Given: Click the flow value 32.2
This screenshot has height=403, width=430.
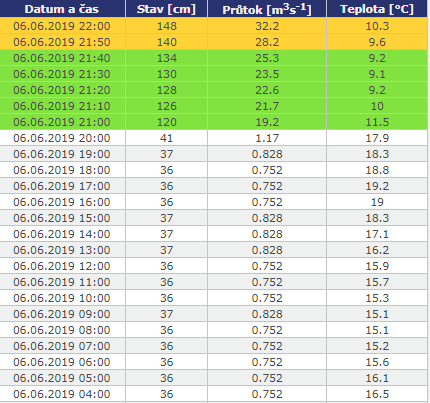Looking at the screenshot, I should (x=267, y=26).
